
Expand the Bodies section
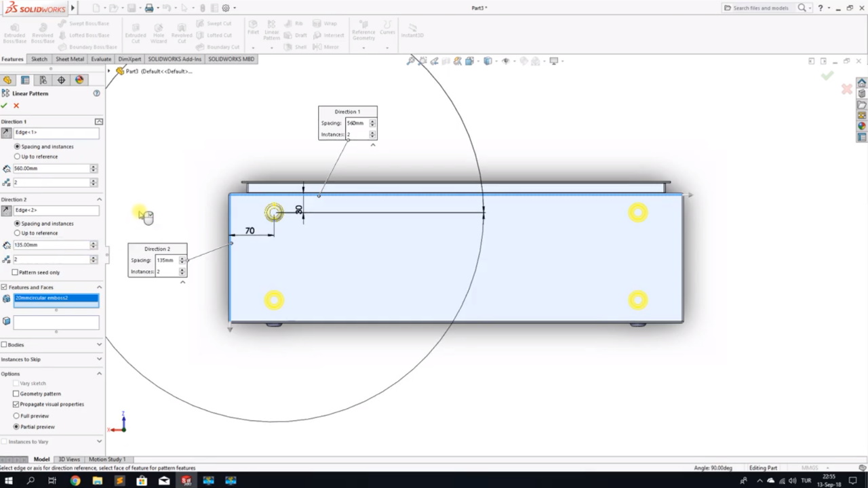coord(99,345)
